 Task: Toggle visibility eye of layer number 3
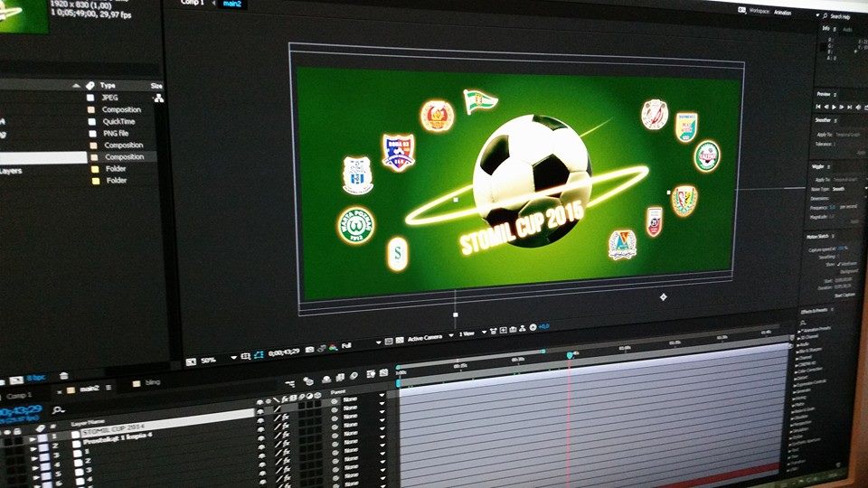click(x=260, y=429)
